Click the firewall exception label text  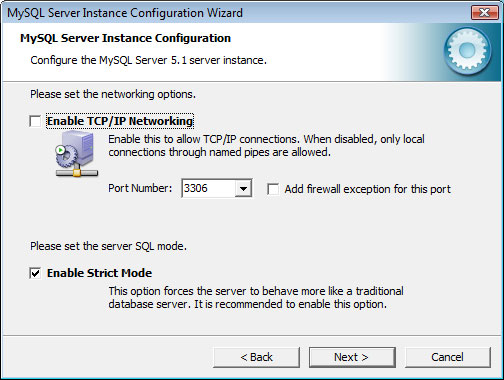368,189
